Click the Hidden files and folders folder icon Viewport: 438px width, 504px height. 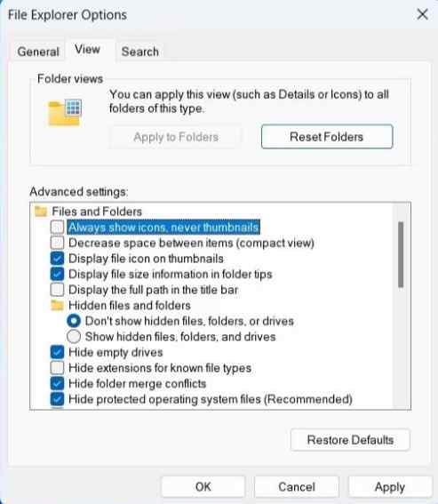[57, 305]
